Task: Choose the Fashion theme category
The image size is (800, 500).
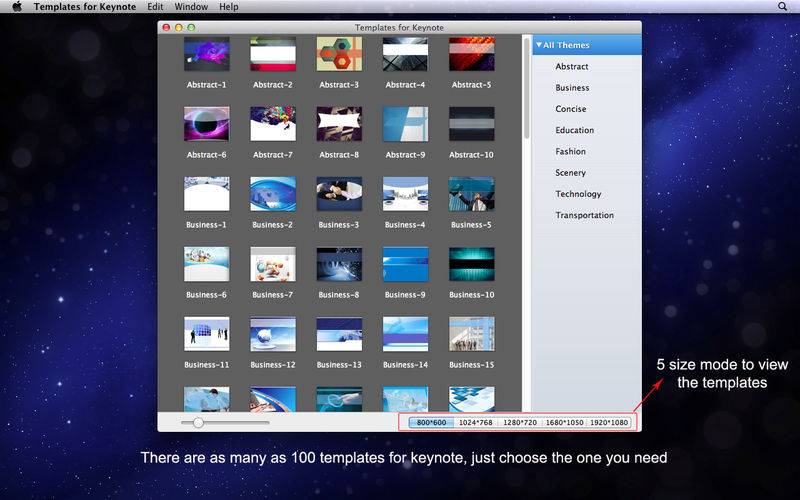Action: pyautogui.click(x=570, y=152)
